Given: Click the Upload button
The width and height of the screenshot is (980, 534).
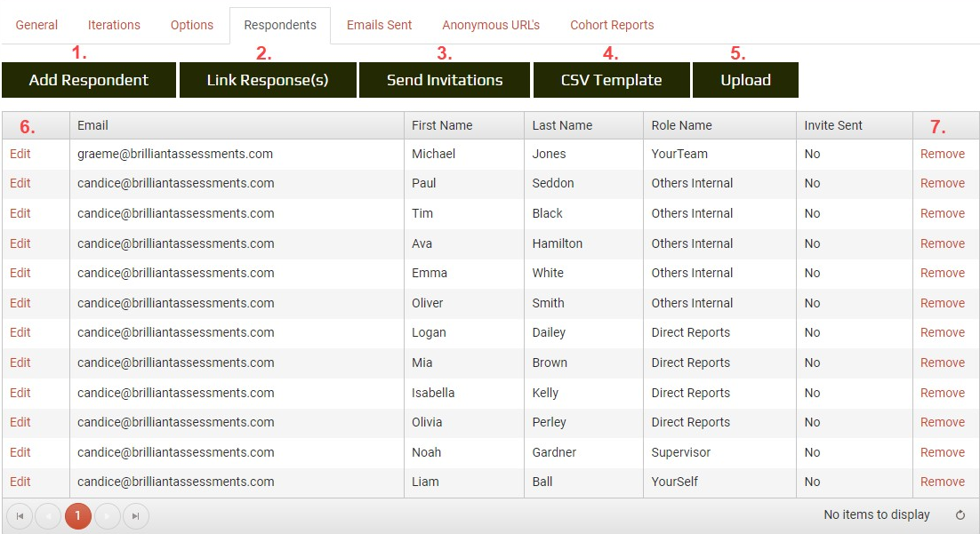Looking at the screenshot, I should pos(745,80).
